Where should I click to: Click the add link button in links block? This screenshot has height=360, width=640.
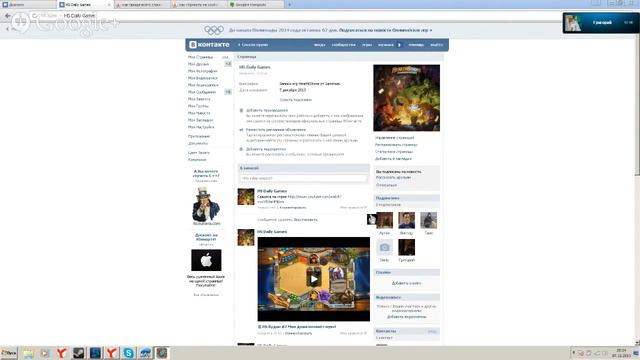pos(407,283)
